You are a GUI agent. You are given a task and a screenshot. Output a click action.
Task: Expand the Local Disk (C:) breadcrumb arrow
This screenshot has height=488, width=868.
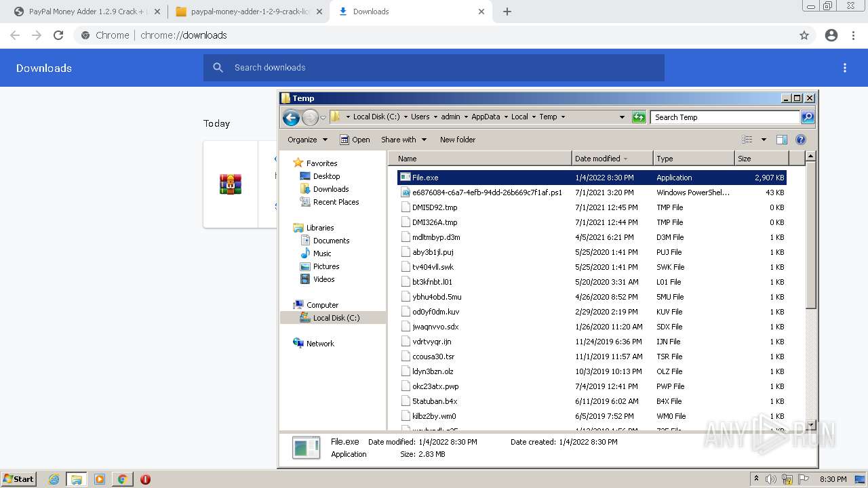tap(406, 117)
